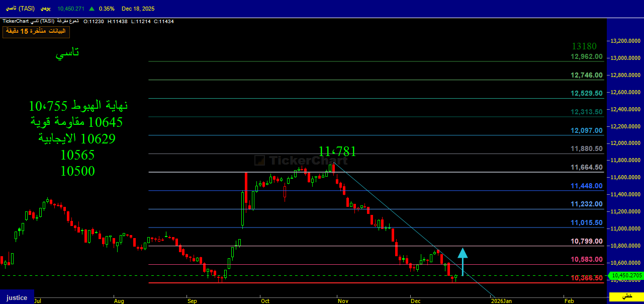Select the 10,799.00 pink level label

click(x=587, y=241)
